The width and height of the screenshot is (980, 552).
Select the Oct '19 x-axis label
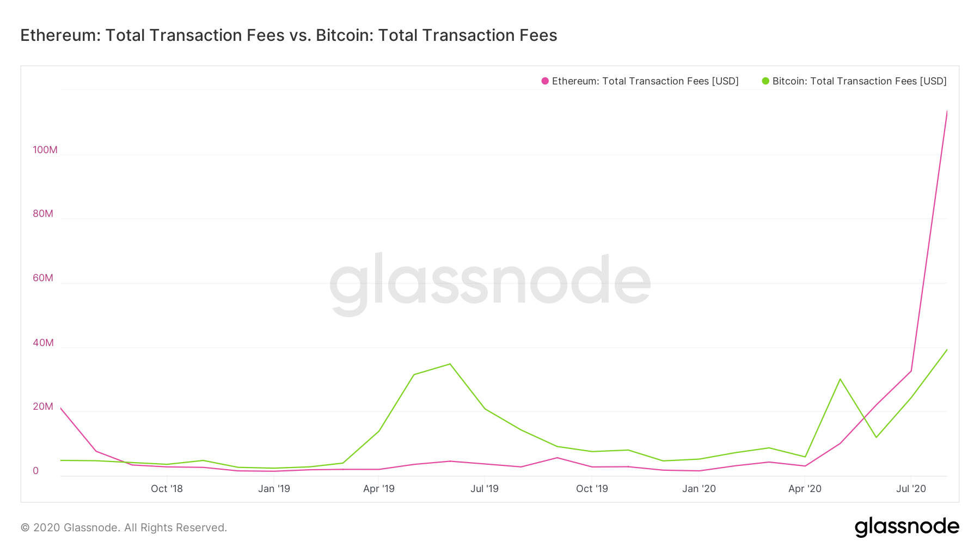592,489
